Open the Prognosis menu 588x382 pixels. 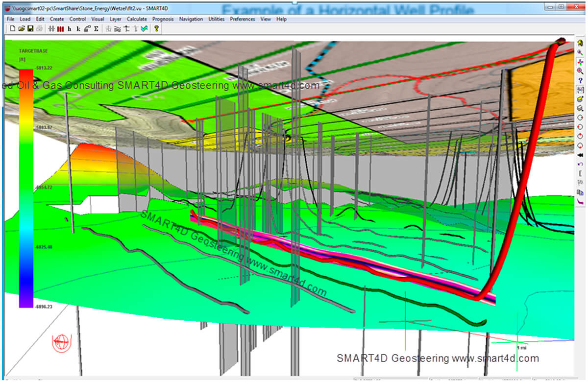click(163, 19)
